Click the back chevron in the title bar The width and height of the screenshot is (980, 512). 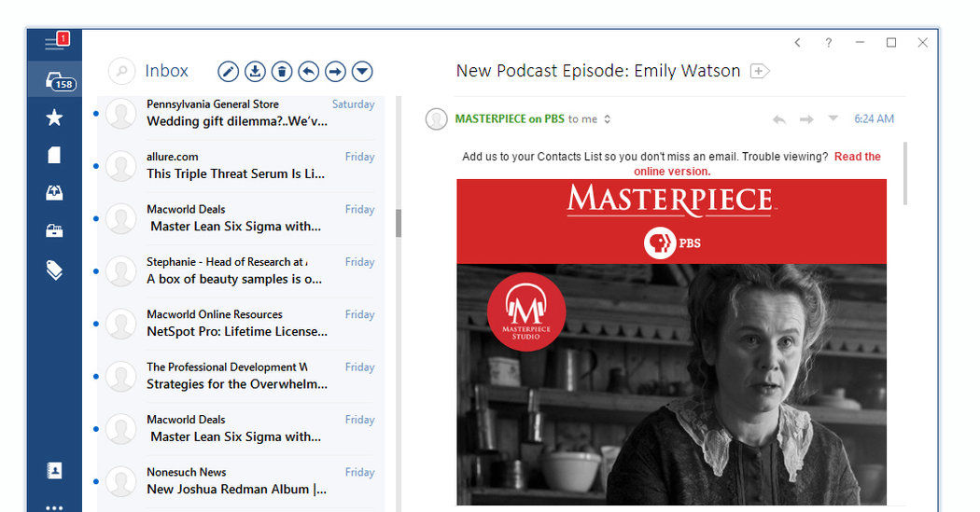797,43
